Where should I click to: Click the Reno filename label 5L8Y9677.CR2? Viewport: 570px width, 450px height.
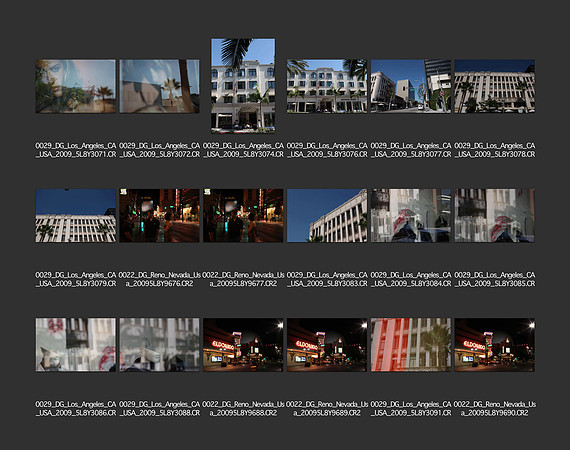[x=243, y=279]
